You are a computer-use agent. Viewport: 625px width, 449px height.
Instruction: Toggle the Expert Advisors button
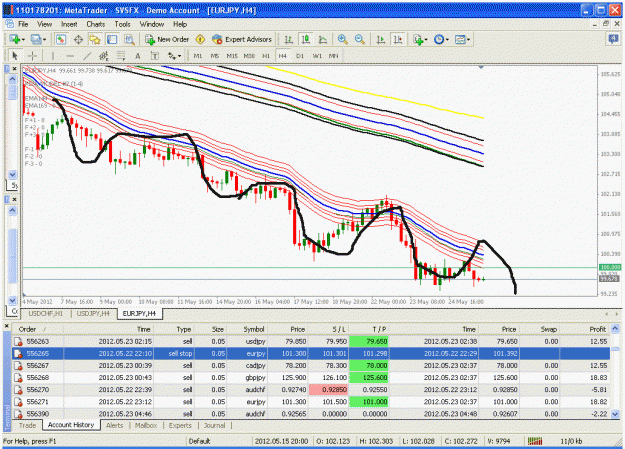coord(242,39)
